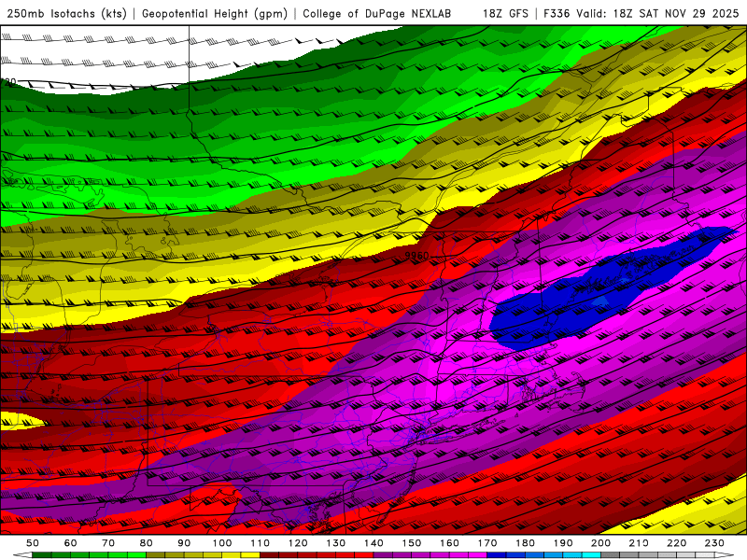Click the darkest green swatch below 50
The height and width of the screenshot is (560, 747).
point(42,555)
